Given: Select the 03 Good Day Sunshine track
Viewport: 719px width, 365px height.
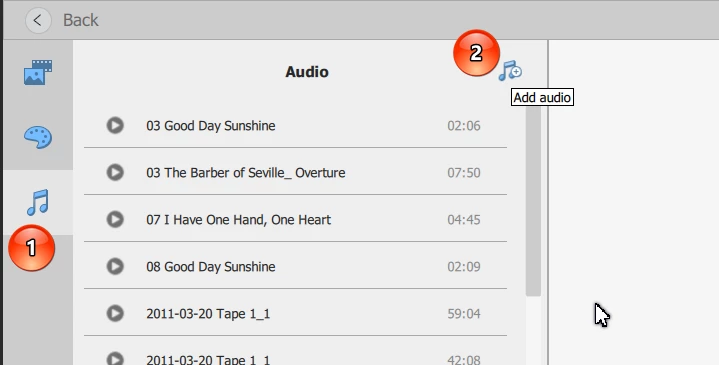Looking at the screenshot, I should 295,125.
